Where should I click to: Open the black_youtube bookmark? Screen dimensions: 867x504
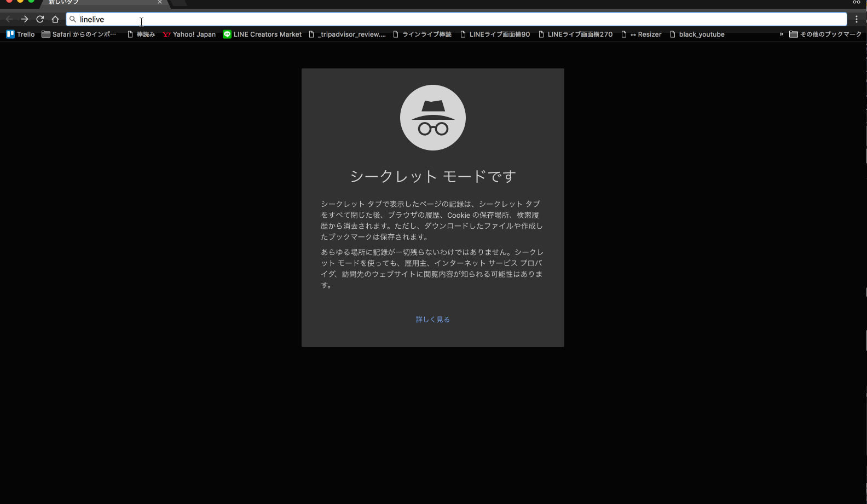(697, 34)
